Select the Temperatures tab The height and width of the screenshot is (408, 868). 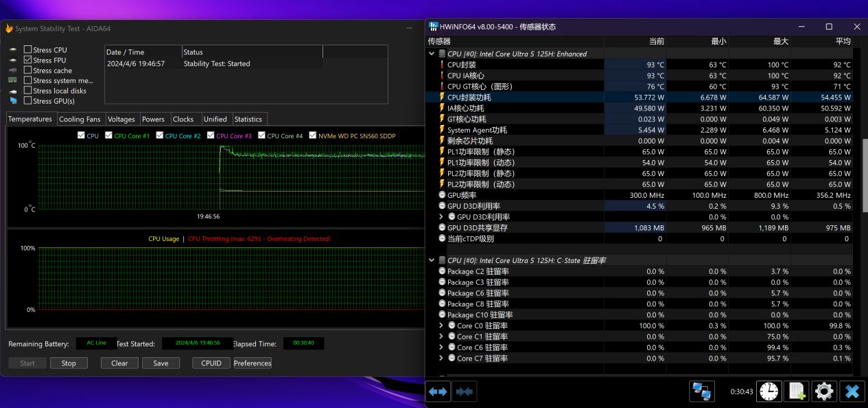pos(30,119)
